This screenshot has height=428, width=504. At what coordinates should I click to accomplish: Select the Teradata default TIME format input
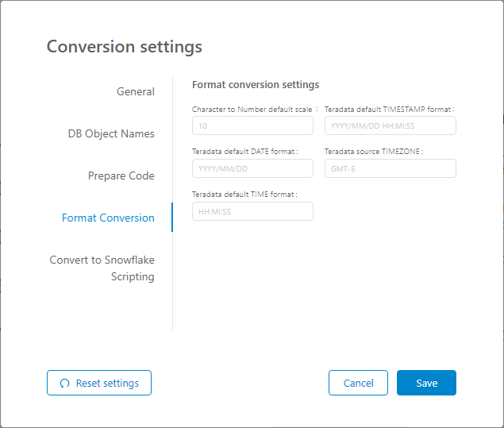click(x=252, y=211)
